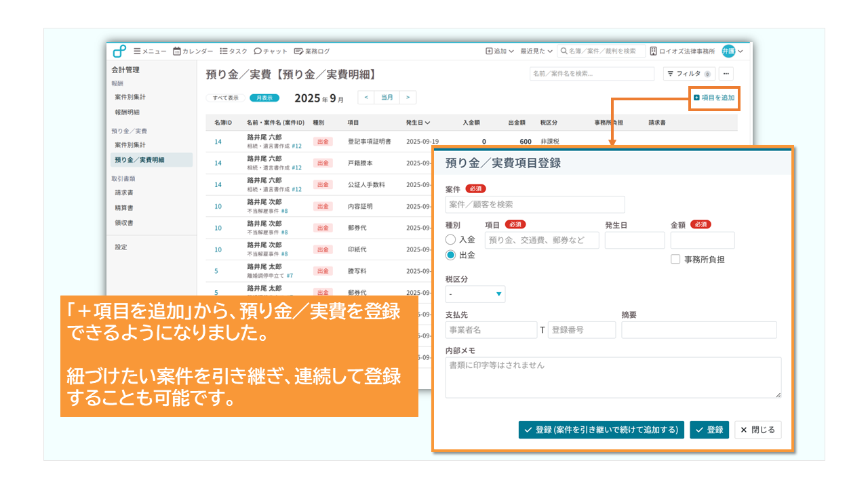Click the ＋項目を追加 add item icon

click(696, 98)
